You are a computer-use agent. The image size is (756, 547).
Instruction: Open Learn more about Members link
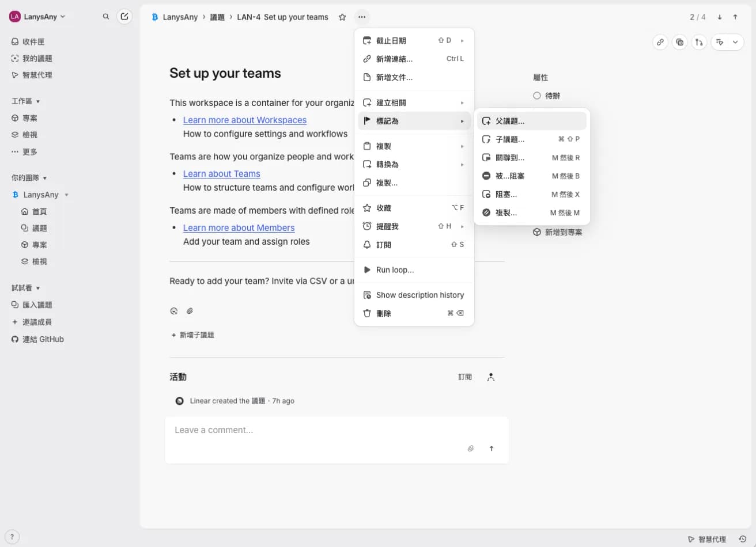[239, 228]
